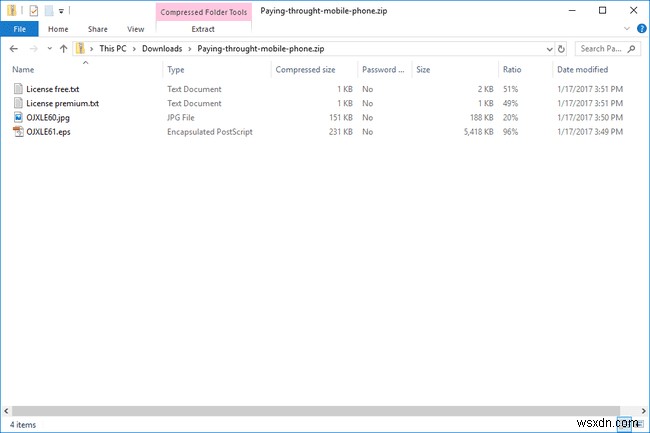Select the OJXLE60.jpg image icon
Screen dimensions: 650x433
pyautogui.click(x=18, y=117)
